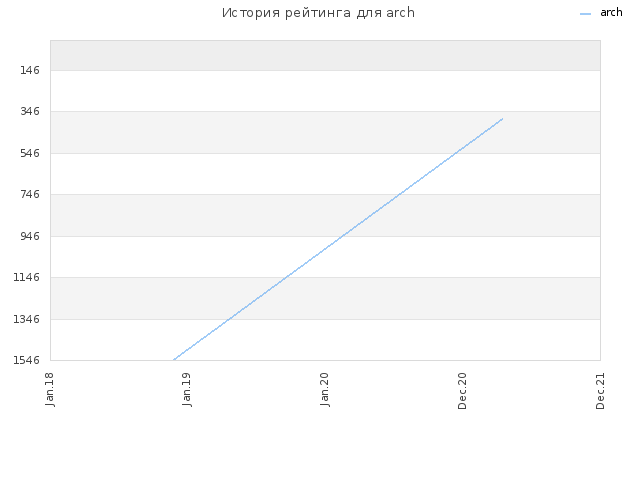Click the chart title История рейтинга для arch
This screenshot has height=480, width=640.
pos(318,13)
